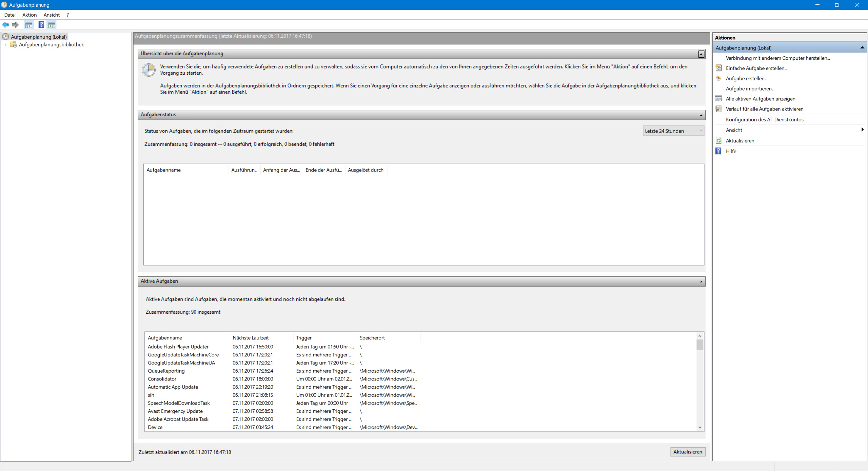Collapse the Aufgabenstatus section

pos(701,115)
